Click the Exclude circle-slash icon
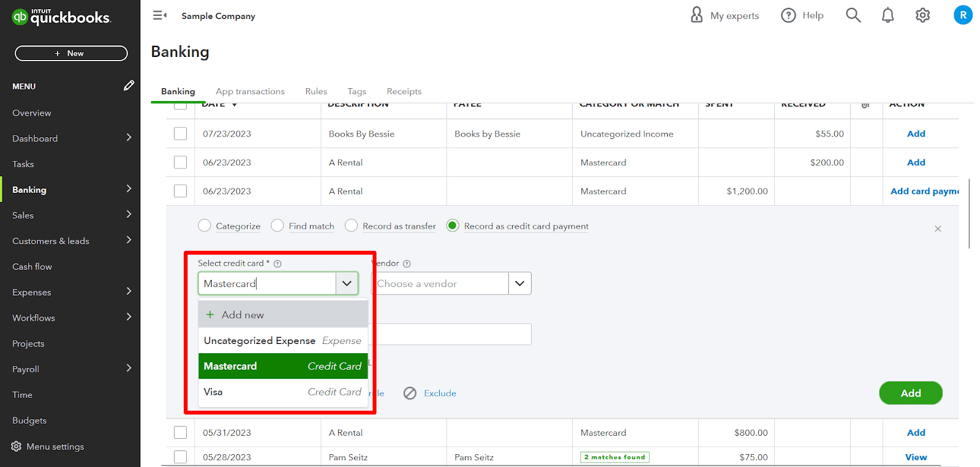The image size is (980, 467). click(410, 393)
